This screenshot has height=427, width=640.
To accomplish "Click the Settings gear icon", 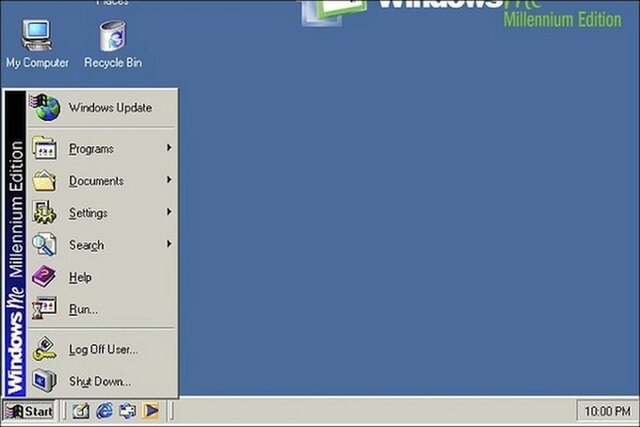I will (x=44, y=212).
